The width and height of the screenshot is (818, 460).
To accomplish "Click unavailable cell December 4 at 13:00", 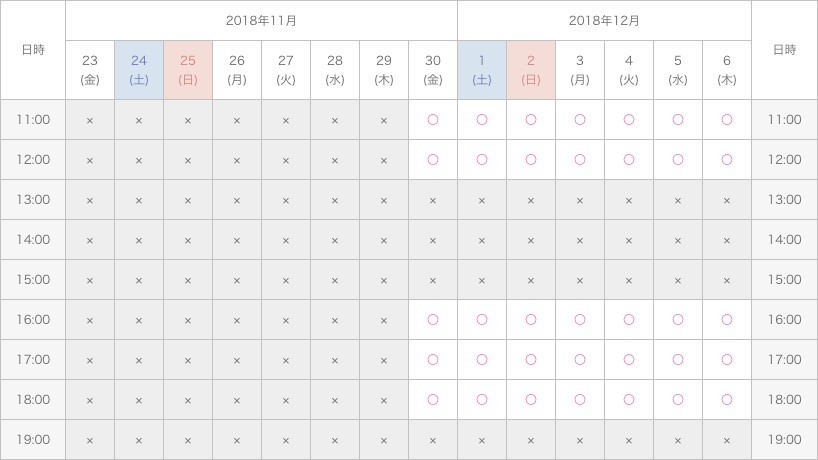I will pos(629,200).
